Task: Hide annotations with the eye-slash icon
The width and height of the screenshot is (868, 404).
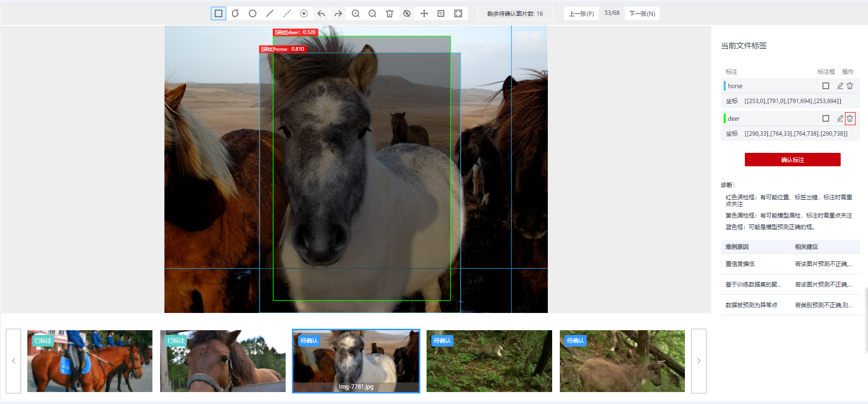Action: pos(407,13)
